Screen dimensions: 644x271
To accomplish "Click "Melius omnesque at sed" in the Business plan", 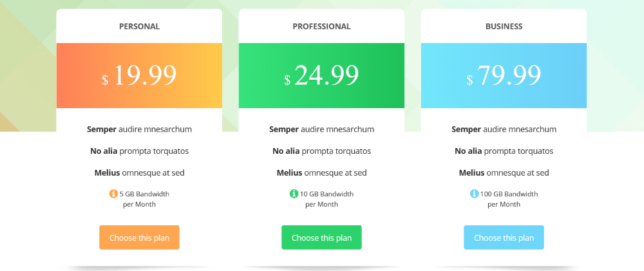I will click(504, 173).
